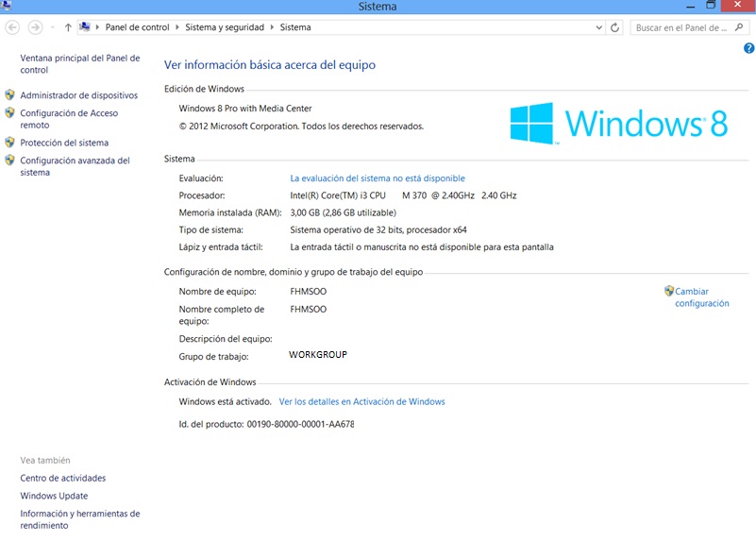Screen dimensions: 756x558
Task: Minimize the Sistema window
Action: [x=691, y=7]
